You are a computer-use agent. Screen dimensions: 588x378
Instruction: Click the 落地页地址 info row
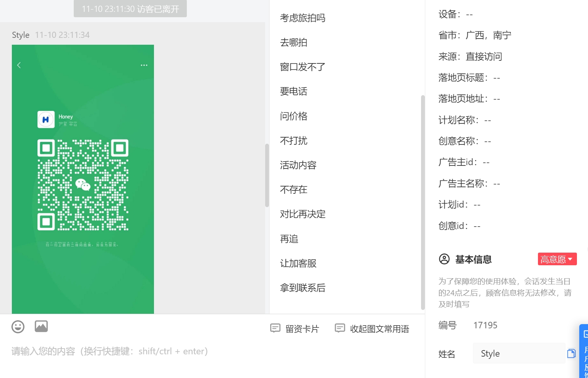click(469, 99)
